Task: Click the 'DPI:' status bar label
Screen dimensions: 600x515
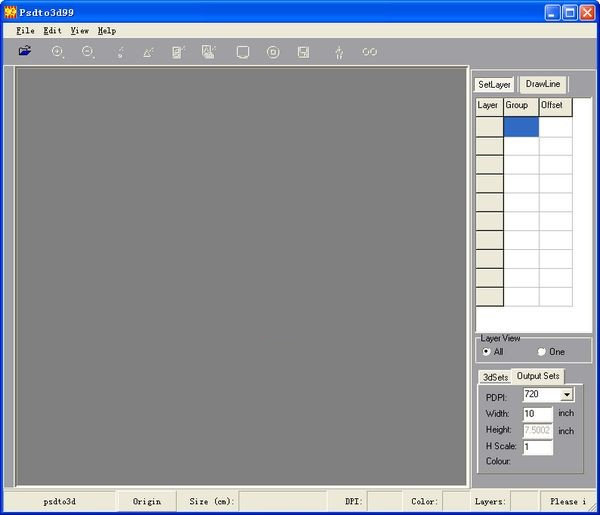Action: click(353, 502)
